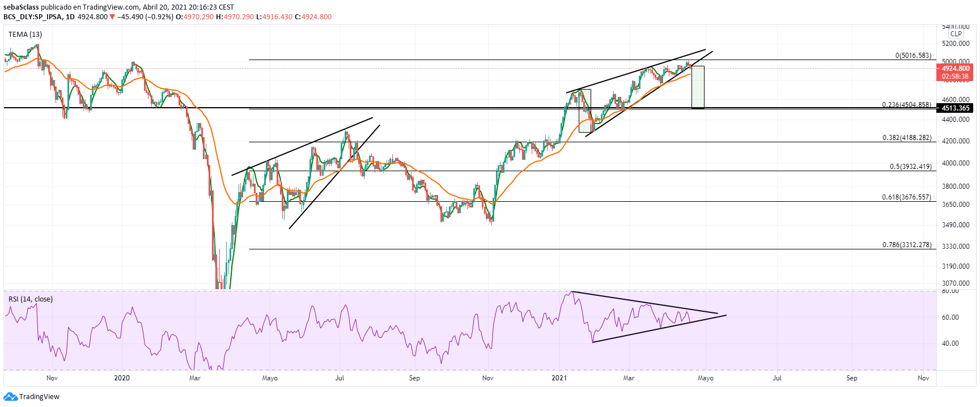Click the RSI scale value 60.00
This screenshot has width=980, height=407.
click(951, 317)
